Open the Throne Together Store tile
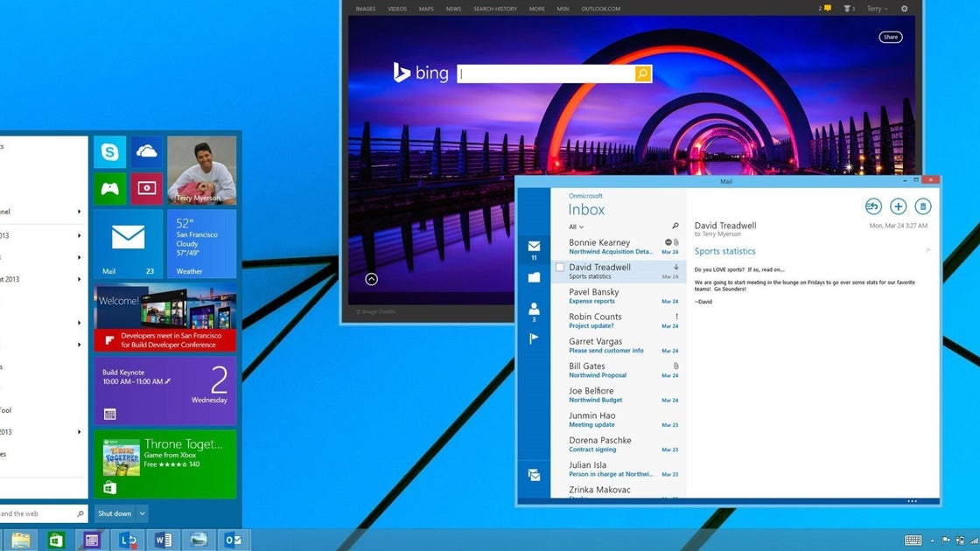Screen dimensions: 980x551 165,464
